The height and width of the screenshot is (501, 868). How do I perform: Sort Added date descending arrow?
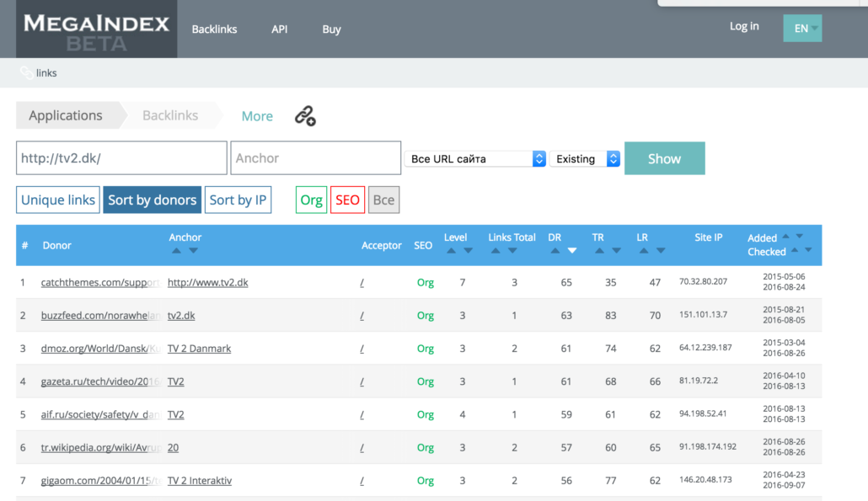tap(800, 237)
